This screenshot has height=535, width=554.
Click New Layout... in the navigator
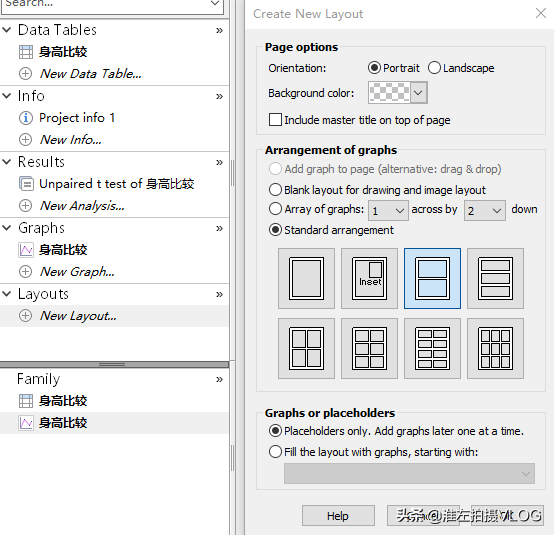(78, 316)
